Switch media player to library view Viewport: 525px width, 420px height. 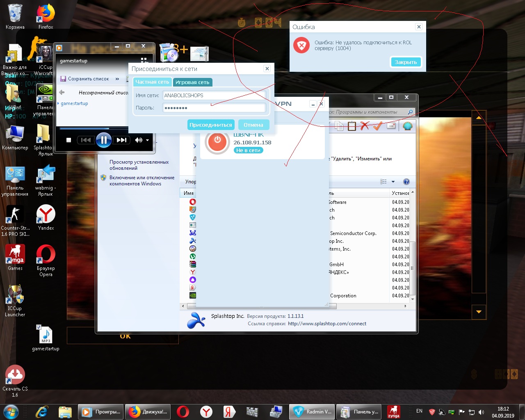tap(144, 60)
